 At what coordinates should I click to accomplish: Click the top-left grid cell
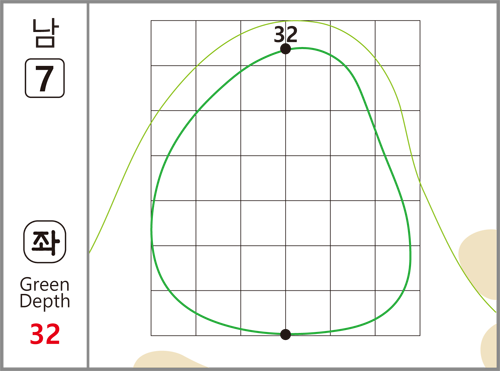173,43
